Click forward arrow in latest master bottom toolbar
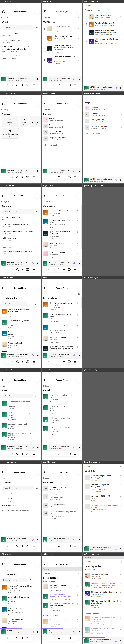The height and width of the screenshot is (644, 124). pyautogui.click(x=12, y=361)
